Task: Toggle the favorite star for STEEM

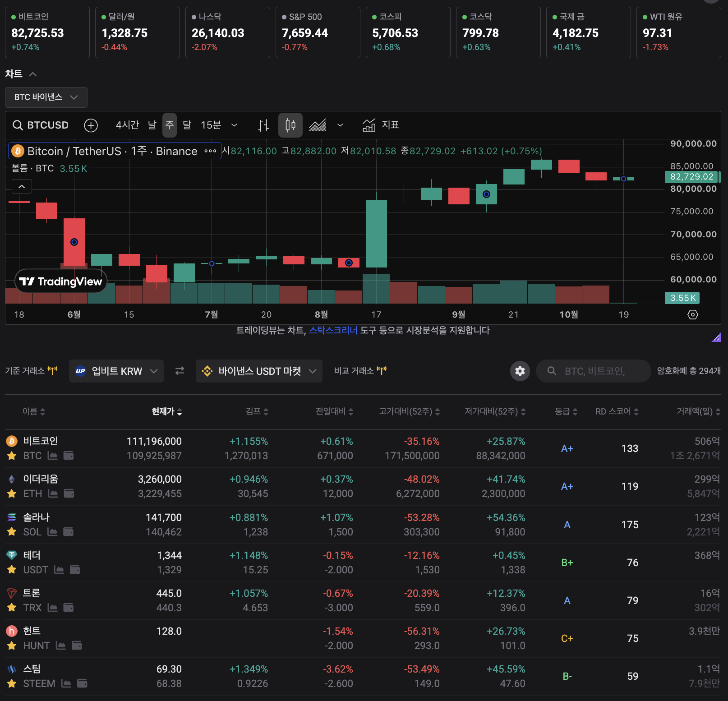Action: tap(12, 683)
